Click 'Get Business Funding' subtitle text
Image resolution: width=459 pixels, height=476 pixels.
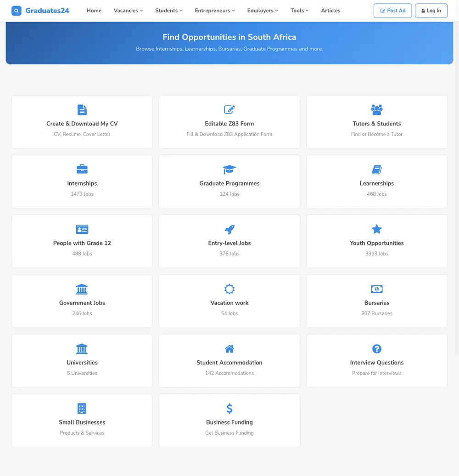[229, 433]
